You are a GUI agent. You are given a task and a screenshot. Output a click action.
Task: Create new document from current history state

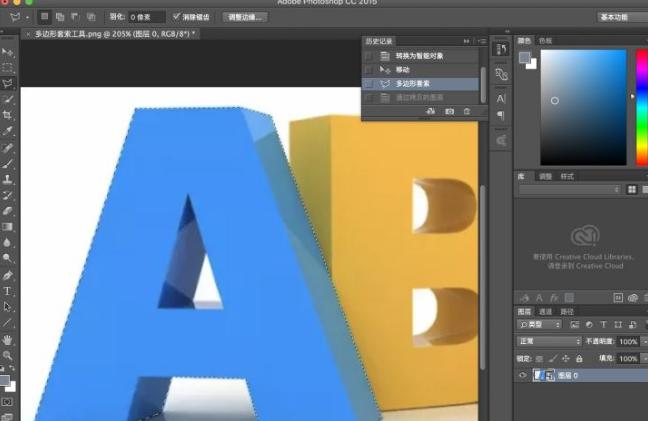point(430,112)
